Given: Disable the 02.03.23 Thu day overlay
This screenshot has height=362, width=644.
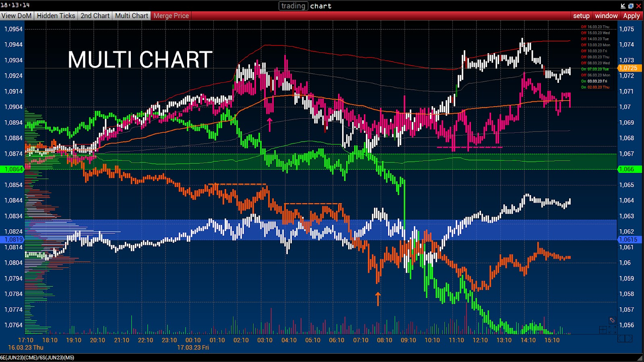Looking at the screenshot, I should click(595, 87).
